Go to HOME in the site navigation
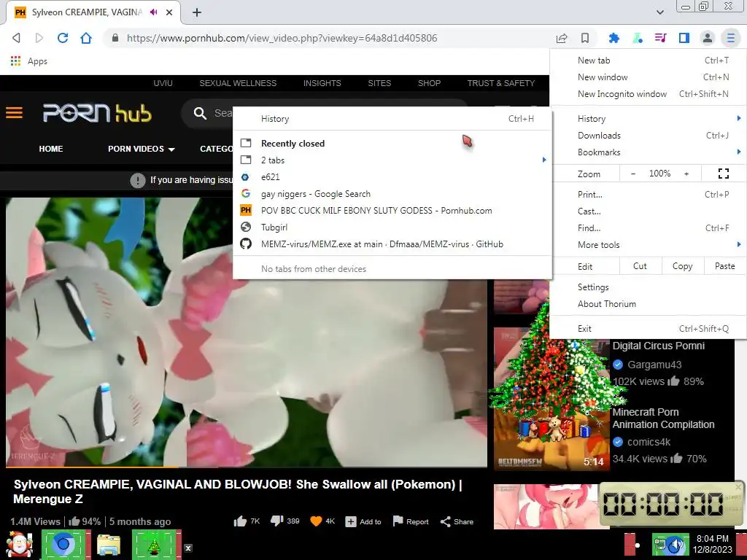 51,149
